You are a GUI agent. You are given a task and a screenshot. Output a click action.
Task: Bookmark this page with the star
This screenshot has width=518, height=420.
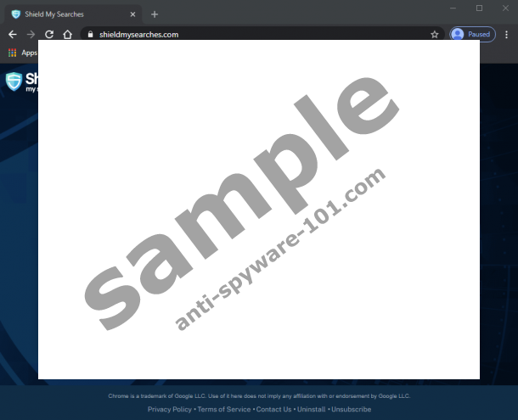(435, 35)
